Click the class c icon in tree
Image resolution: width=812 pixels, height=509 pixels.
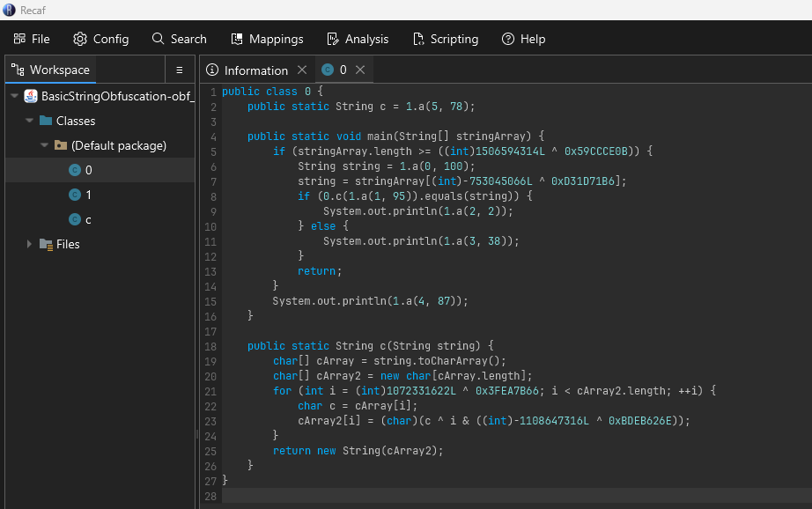tap(75, 219)
